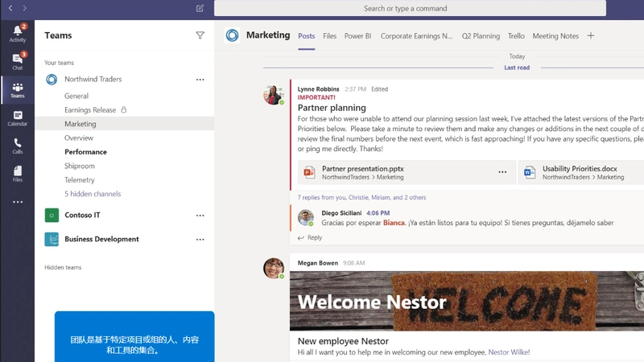Open the Files icon in sidebar
644x362 pixels.
(17, 174)
